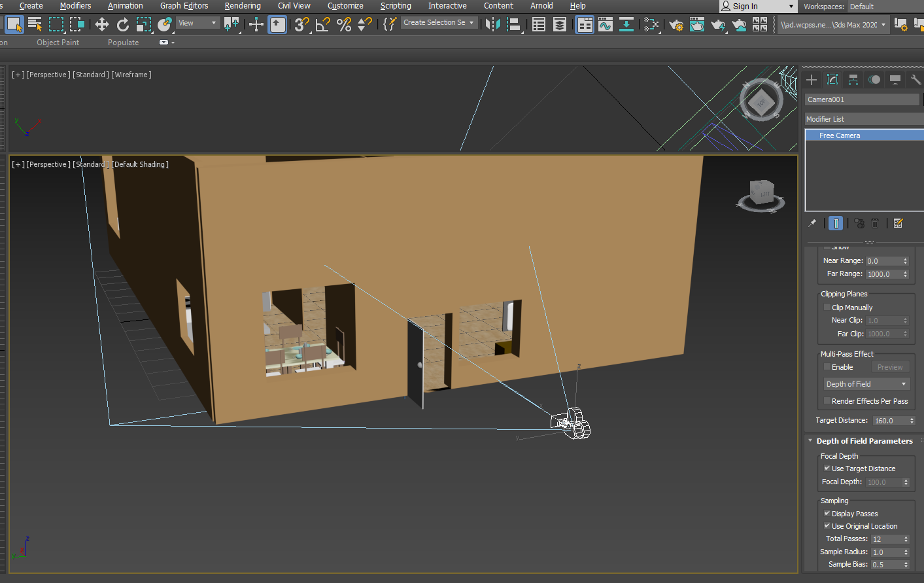Select the Object Paint ribbon tab
The image size is (924, 583).
[58, 43]
